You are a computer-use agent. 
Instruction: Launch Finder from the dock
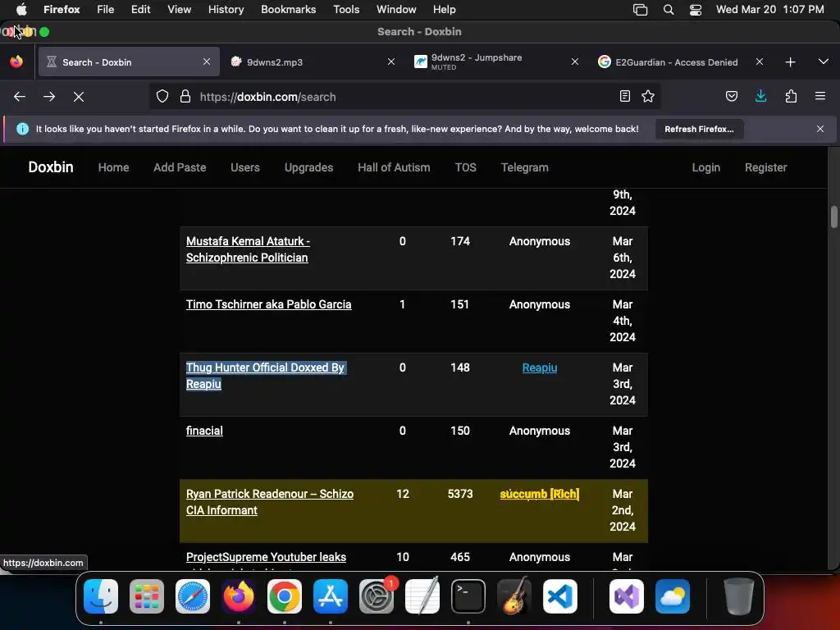(101, 596)
